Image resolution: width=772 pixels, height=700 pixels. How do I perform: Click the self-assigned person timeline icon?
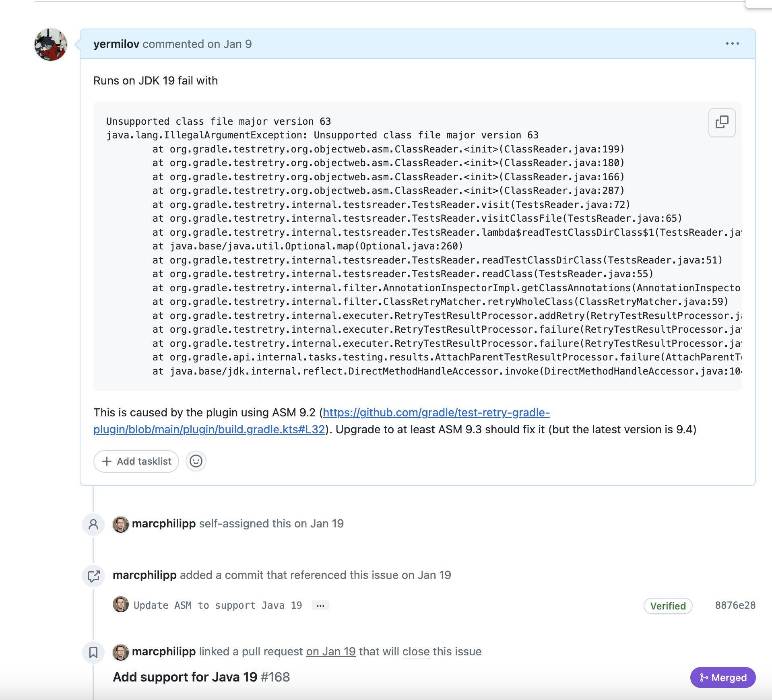[93, 524]
